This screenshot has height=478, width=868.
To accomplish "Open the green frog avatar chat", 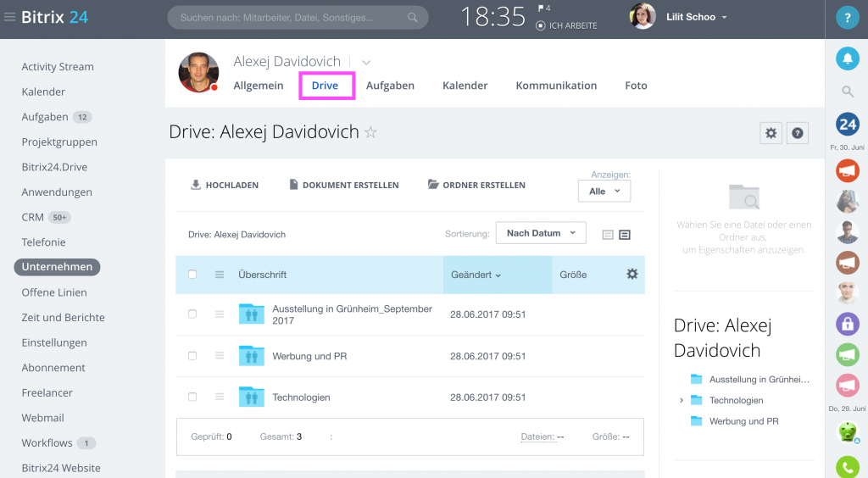I will click(x=847, y=431).
